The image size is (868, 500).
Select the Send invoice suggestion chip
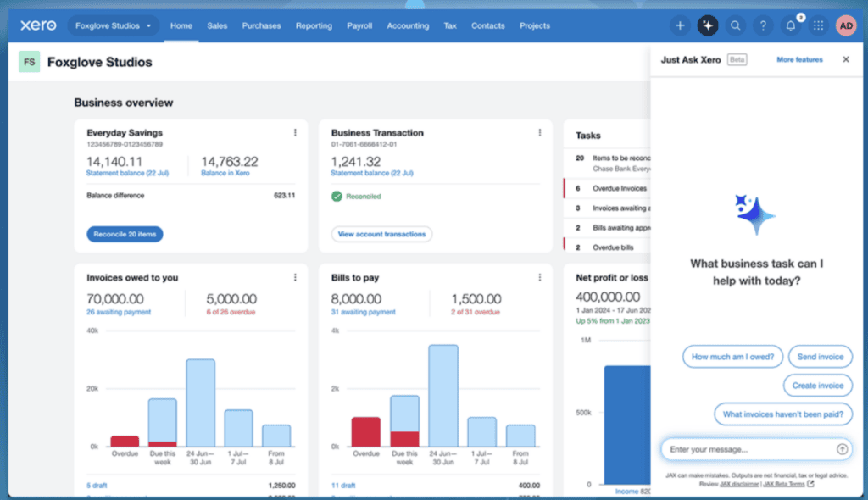click(x=820, y=357)
